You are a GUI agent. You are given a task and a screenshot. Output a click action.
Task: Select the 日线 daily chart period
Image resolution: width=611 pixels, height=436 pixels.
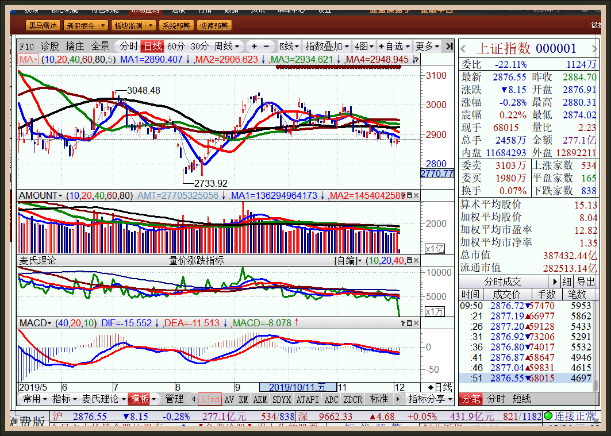tap(152, 46)
